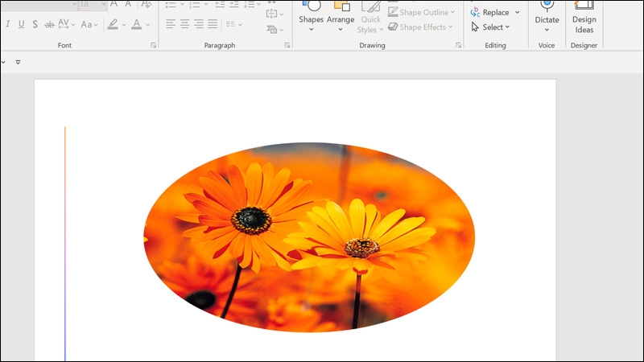Screen dimensions: 644x362
Task: Click the bullets list icon
Action: (x=171, y=5)
